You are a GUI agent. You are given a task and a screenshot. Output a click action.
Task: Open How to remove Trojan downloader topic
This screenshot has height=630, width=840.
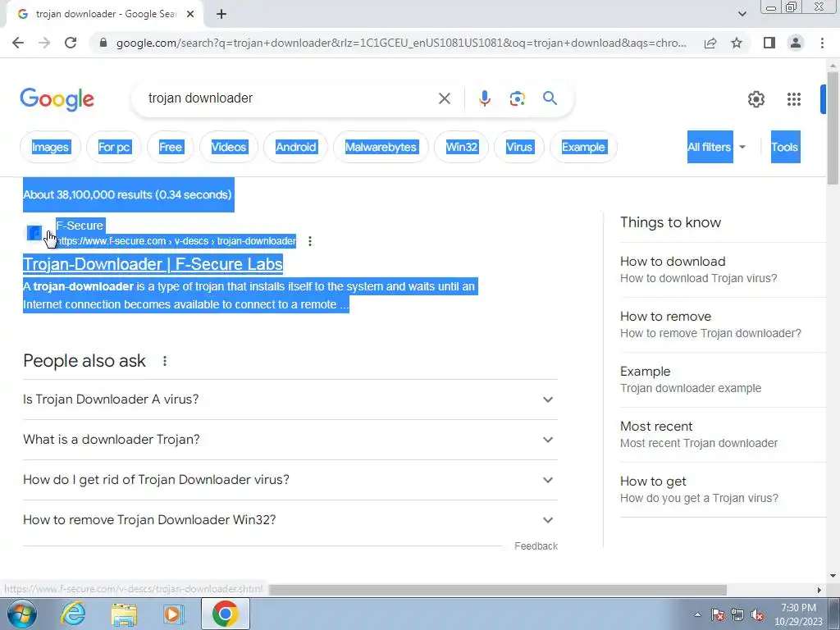[x=723, y=325]
